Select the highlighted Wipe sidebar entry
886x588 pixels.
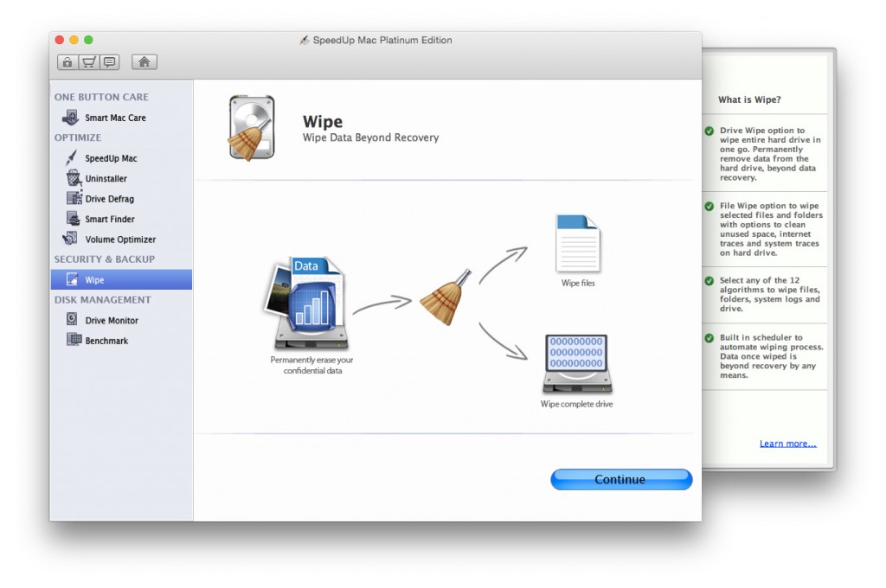point(121,279)
